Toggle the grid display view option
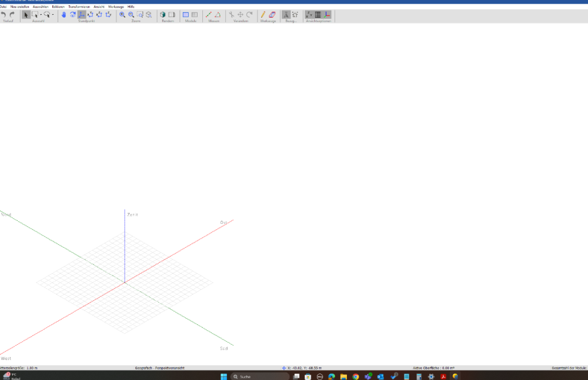The height and width of the screenshot is (380, 588). [x=318, y=14]
